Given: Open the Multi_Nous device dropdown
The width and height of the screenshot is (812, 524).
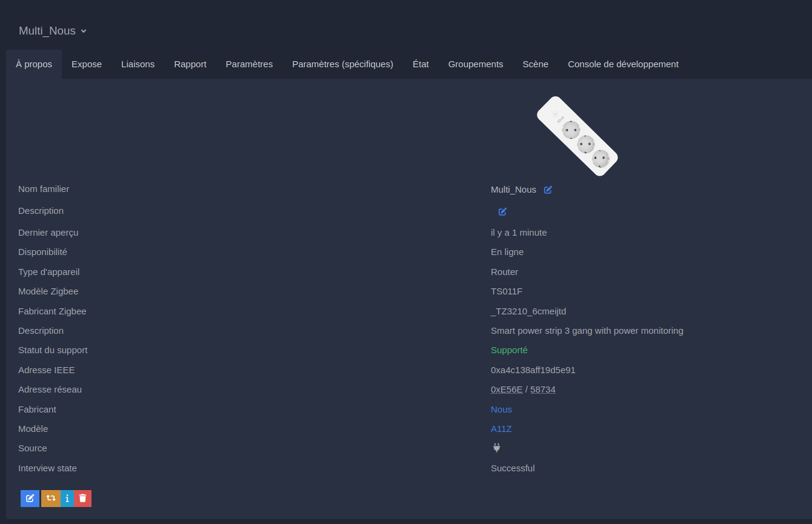Looking at the screenshot, I should [53, 31].
